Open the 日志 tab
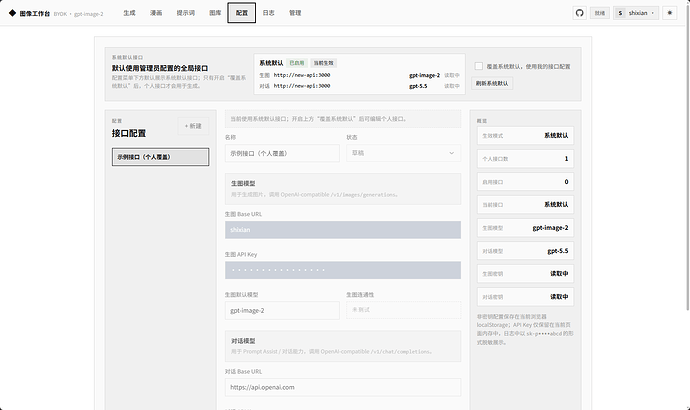 [268, 13]
